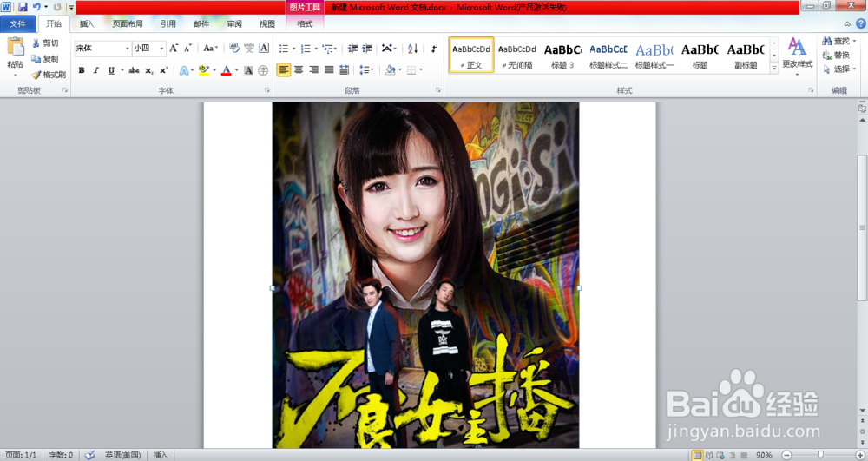
Task: Apply the 副标题 (Subtitle) style
Action: [x=746, y=55]
